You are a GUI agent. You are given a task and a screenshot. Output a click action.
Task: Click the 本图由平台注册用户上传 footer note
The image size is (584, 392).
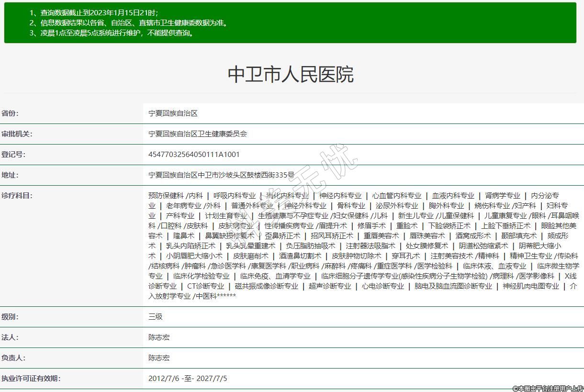click(x=548, y=388)
